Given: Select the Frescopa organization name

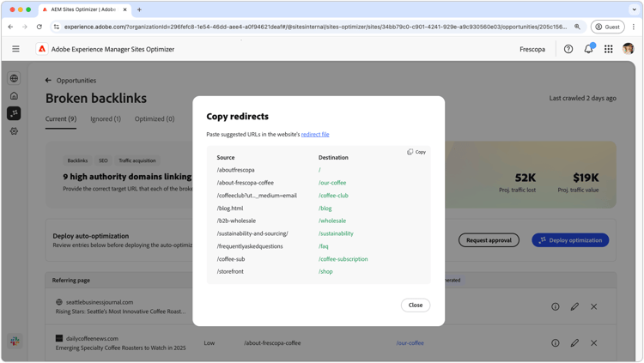Looking at the screenshot, I should (x=532, y=49).
